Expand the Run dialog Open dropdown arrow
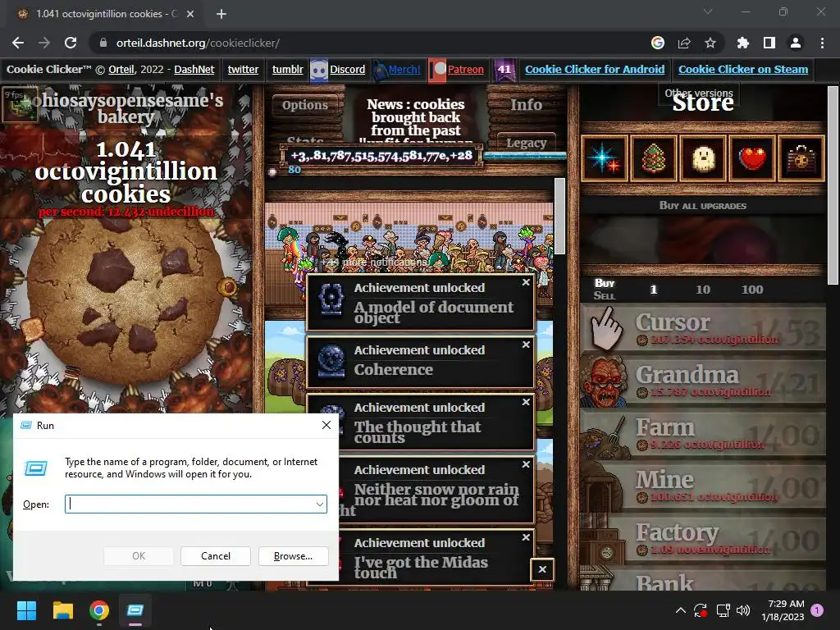Viewport: 840px width, 630px height. click(x=319, y=504)
